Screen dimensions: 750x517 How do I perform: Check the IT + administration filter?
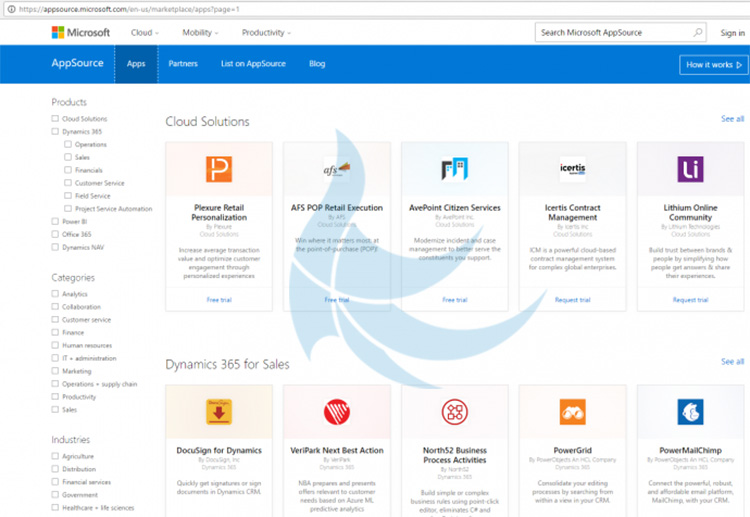55,358
